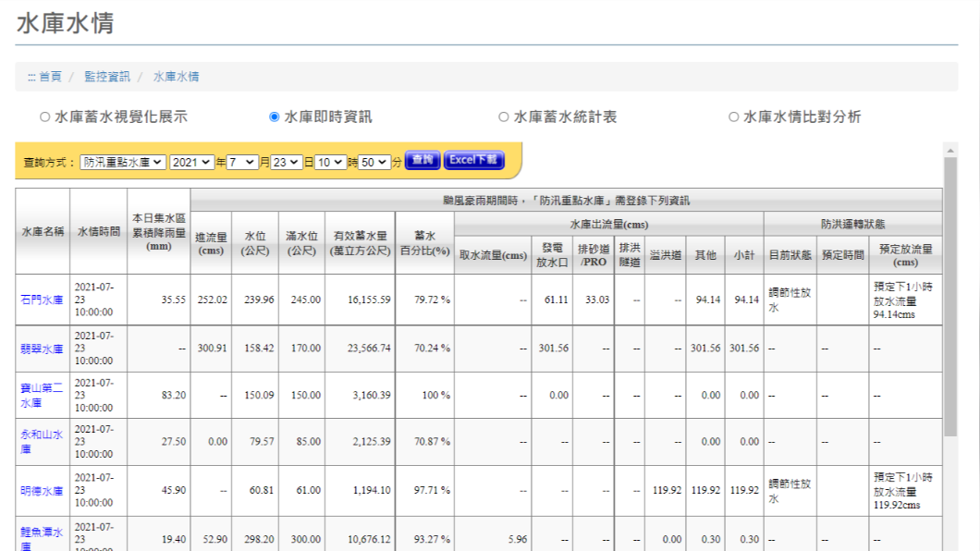Open the hour 10 dropdown
The image size is (980, 551).
330,163
